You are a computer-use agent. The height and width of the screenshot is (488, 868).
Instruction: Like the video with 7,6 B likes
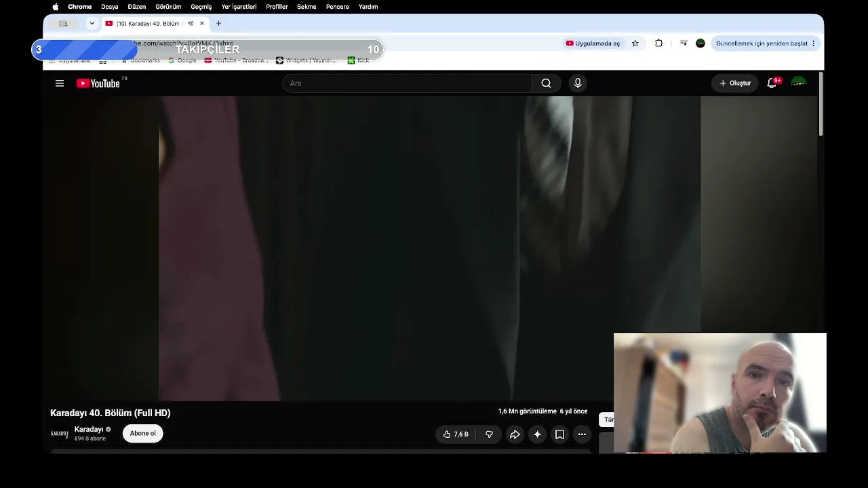tap(456, 434)
